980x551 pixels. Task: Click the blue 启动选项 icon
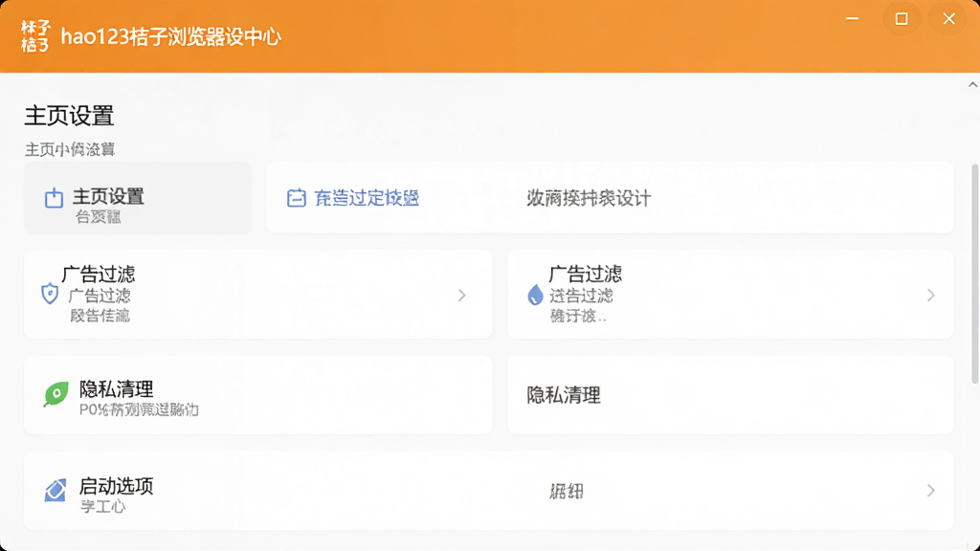55,491
